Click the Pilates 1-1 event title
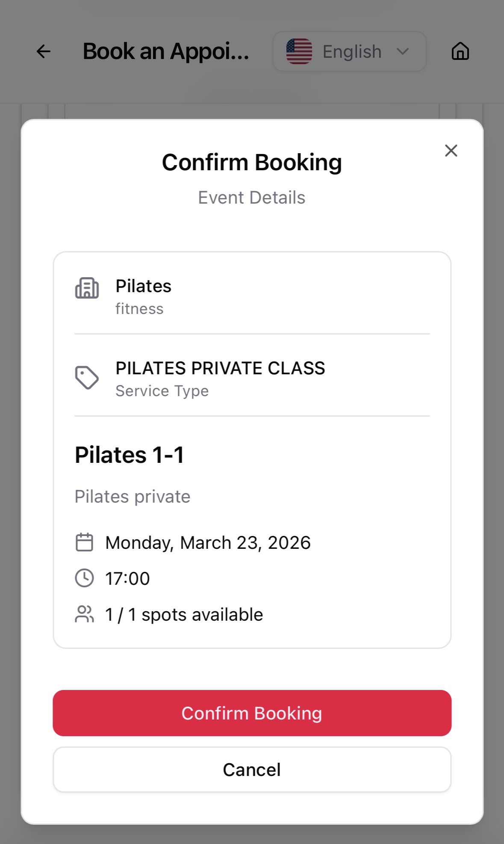 pos(130,454)
